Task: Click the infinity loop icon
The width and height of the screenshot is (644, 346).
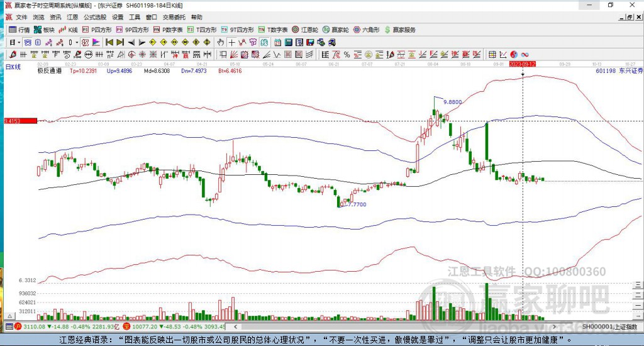Action: tap(525, 54)
